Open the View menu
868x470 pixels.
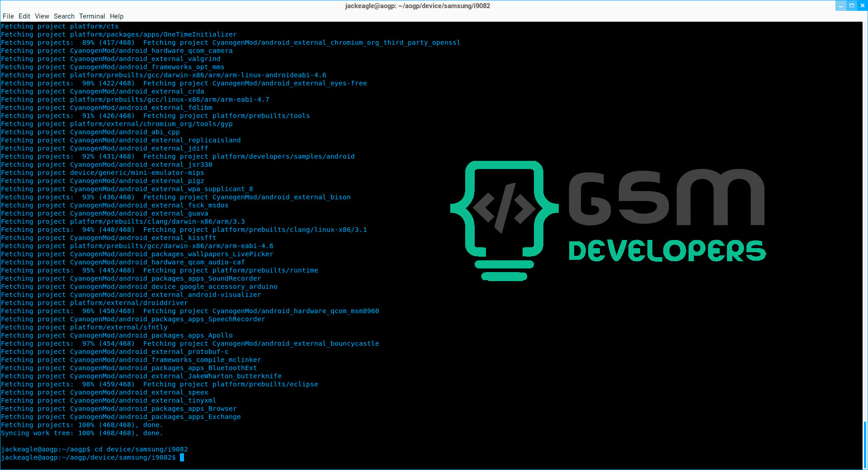42,16
